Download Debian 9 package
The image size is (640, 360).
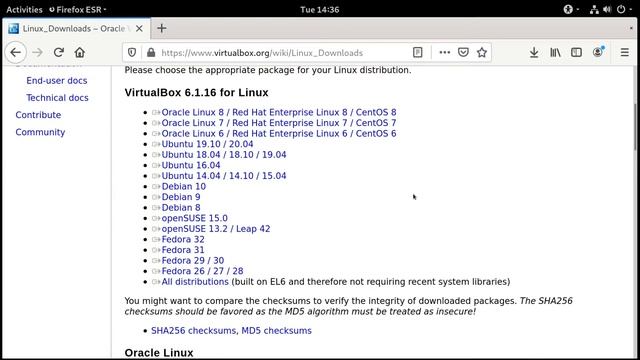[181, 197]
